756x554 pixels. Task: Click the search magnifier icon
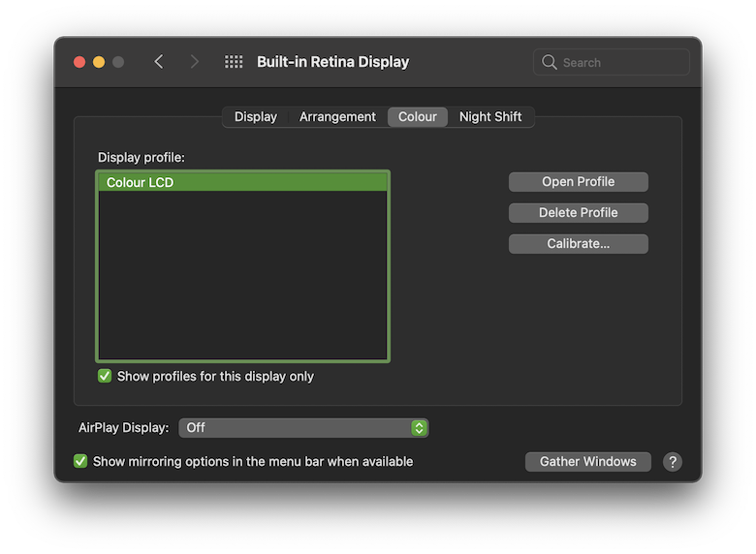click(x=550, y=62)
